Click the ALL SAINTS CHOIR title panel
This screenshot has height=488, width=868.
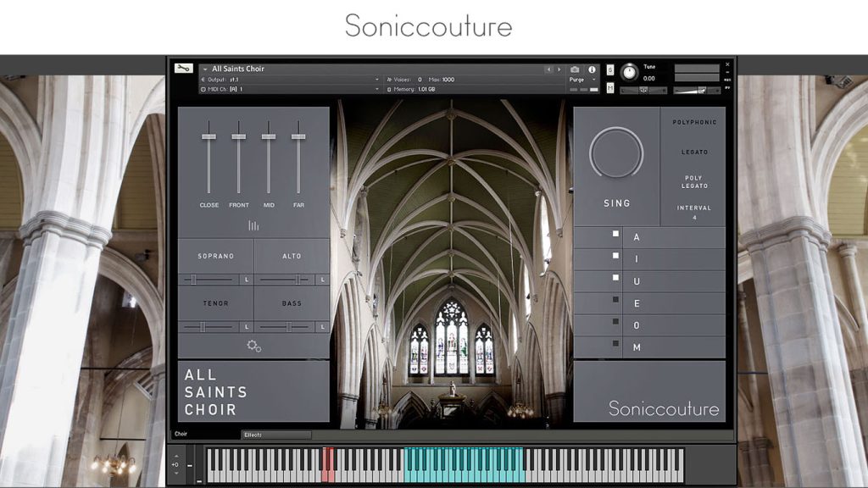pos(253,391)
